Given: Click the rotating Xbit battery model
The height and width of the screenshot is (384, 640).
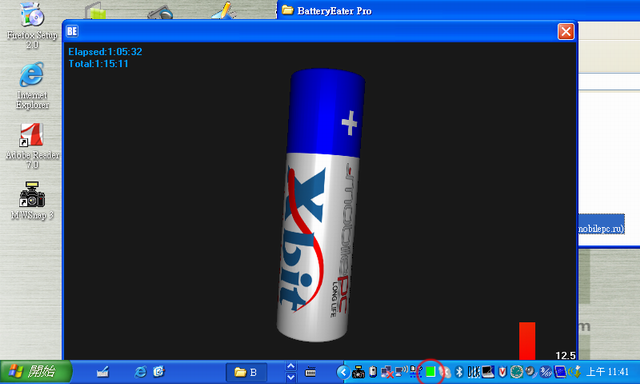Looking at the screenshot, I should point(320,205).
